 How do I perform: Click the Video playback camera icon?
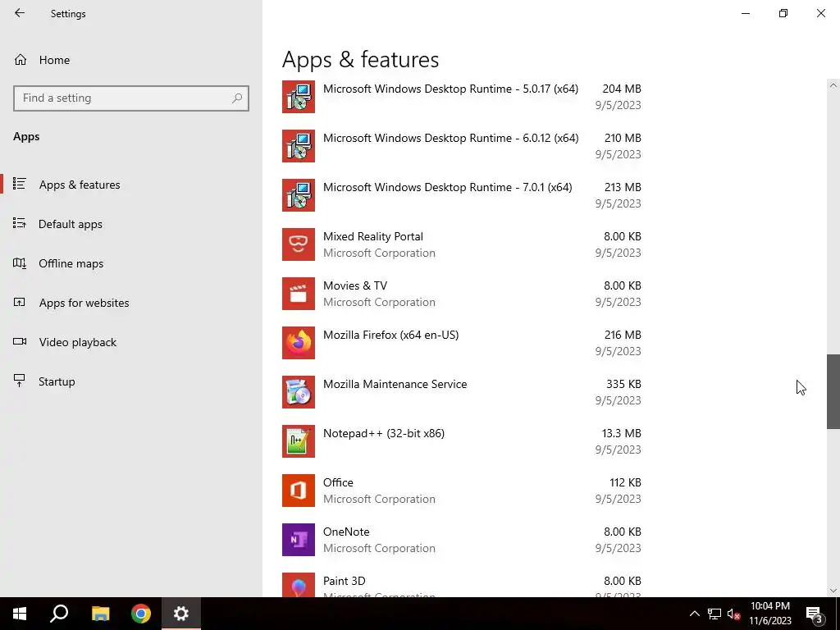pyautogui.click(x=20, y=342)
